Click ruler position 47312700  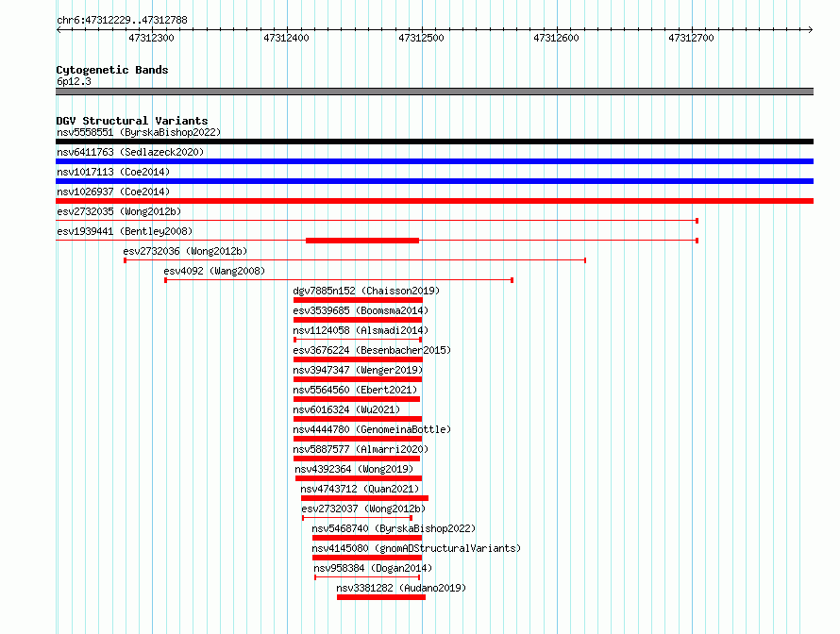coord(692,38)
